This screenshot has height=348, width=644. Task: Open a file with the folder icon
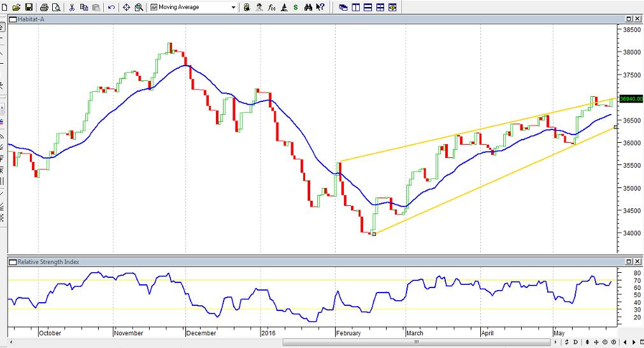[x=17, y=8]
